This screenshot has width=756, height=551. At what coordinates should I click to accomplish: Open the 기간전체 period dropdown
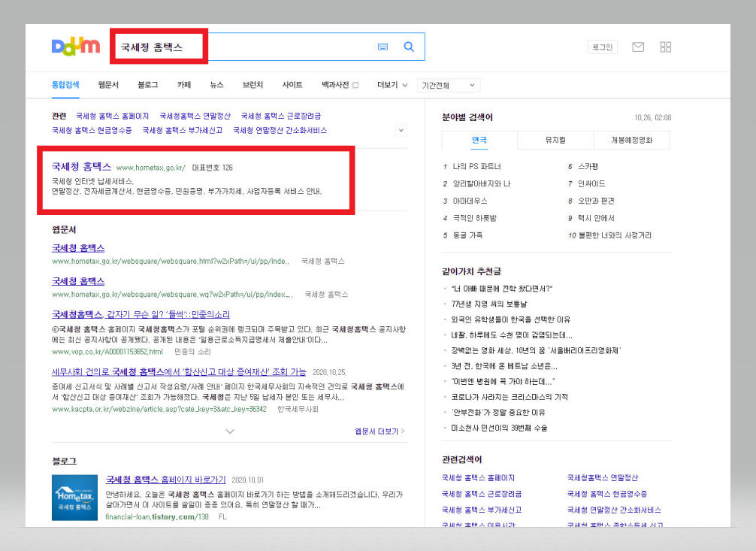[449, 86]
